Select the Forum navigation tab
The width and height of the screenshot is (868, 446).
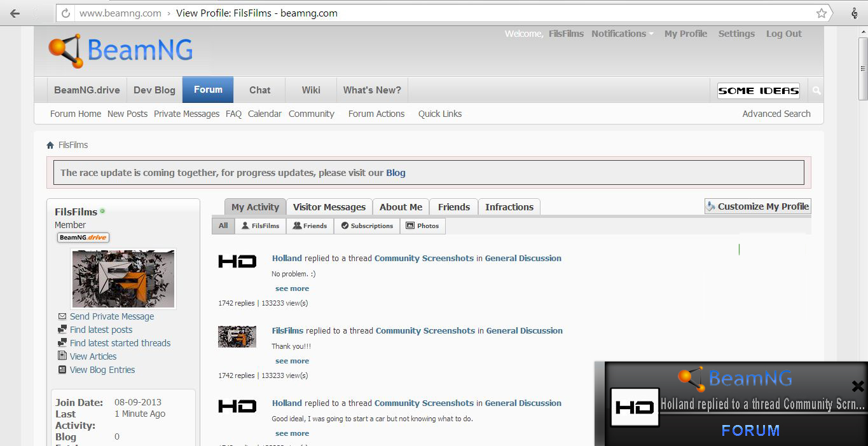tap(208, 90)
